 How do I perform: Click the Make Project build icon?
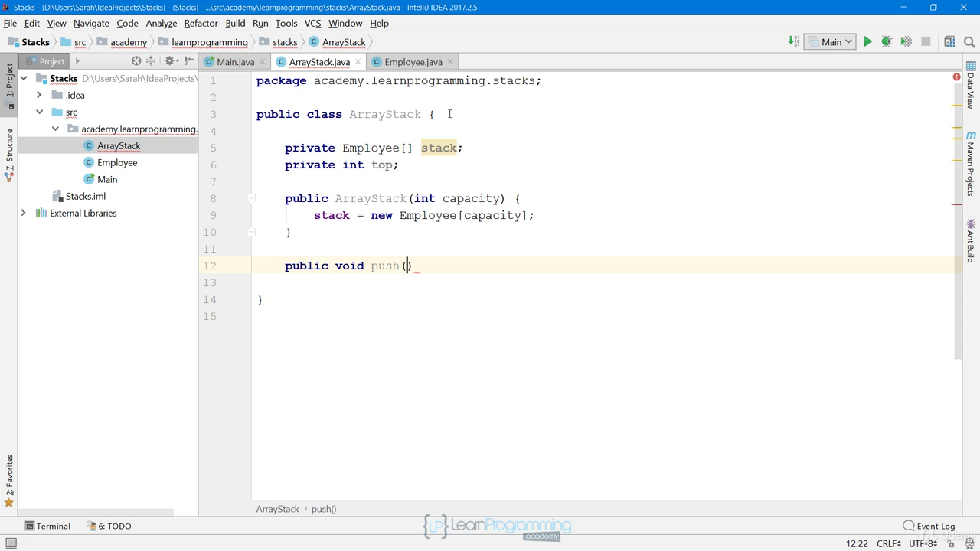(794, 41)
